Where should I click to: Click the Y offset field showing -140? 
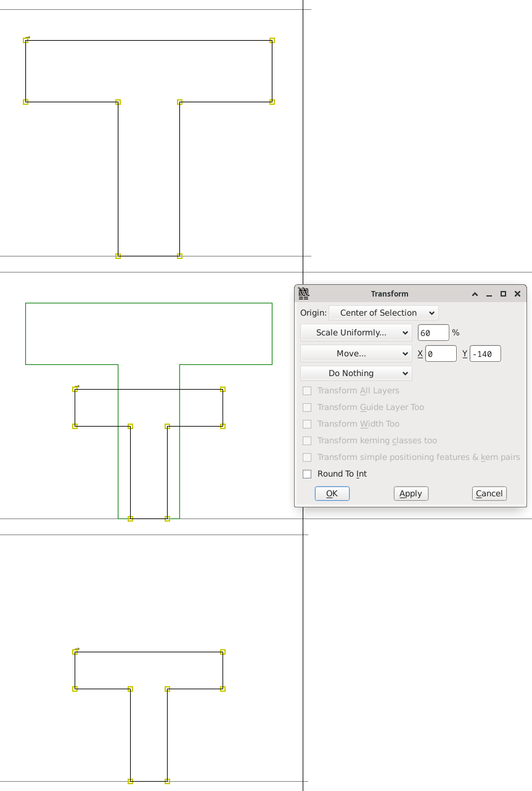pos(486,353)
